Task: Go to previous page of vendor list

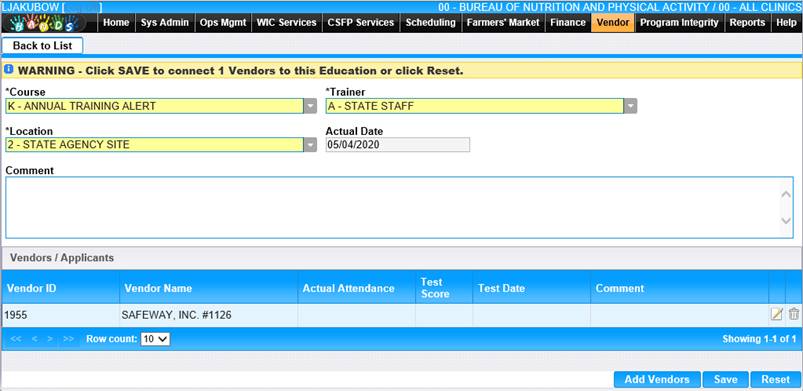Action: click(x=34, y=339)
